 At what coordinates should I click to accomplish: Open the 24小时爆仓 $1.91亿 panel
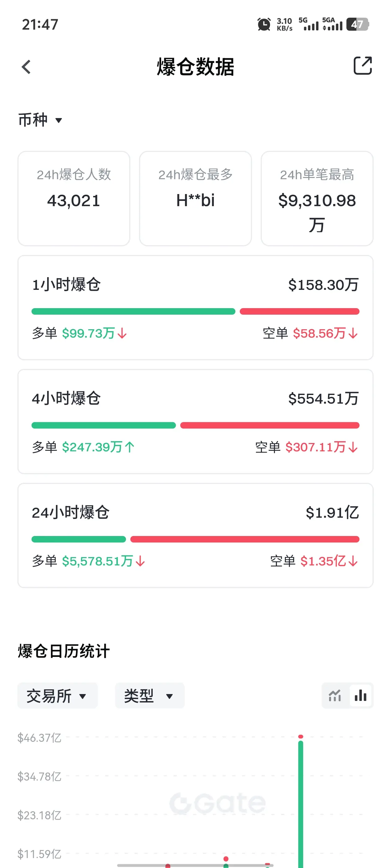pyautogui.click(x=195, y=535)
